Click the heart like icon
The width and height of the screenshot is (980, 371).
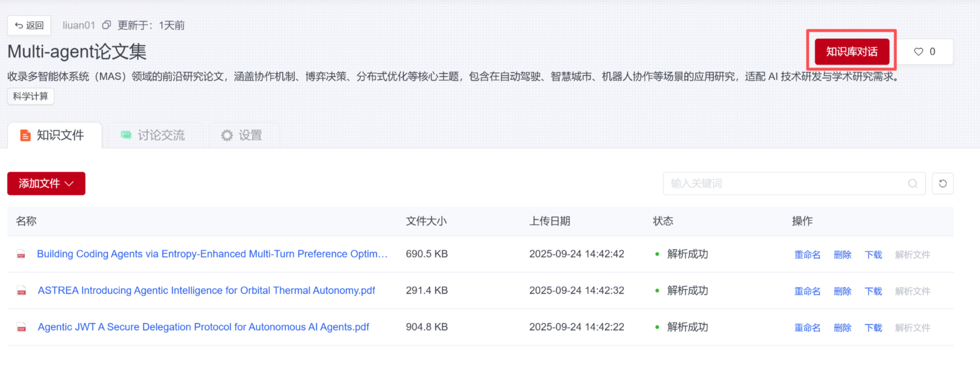click(x=918, y=52)
